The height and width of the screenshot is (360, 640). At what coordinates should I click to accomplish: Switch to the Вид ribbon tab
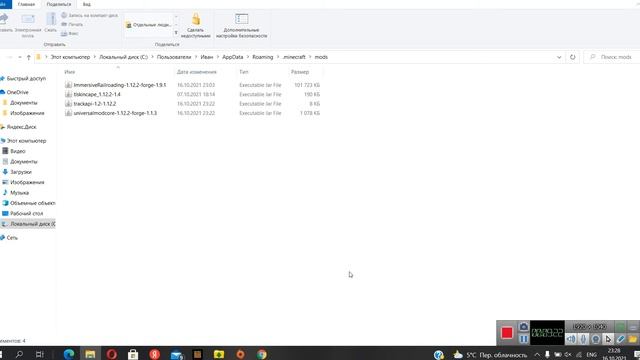pyautogui.click(x=87, y=4)
